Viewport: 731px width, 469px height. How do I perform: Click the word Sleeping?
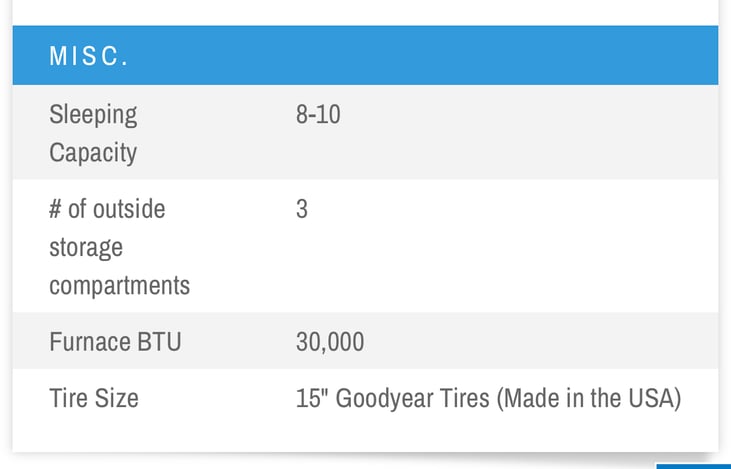click(93, 114)
